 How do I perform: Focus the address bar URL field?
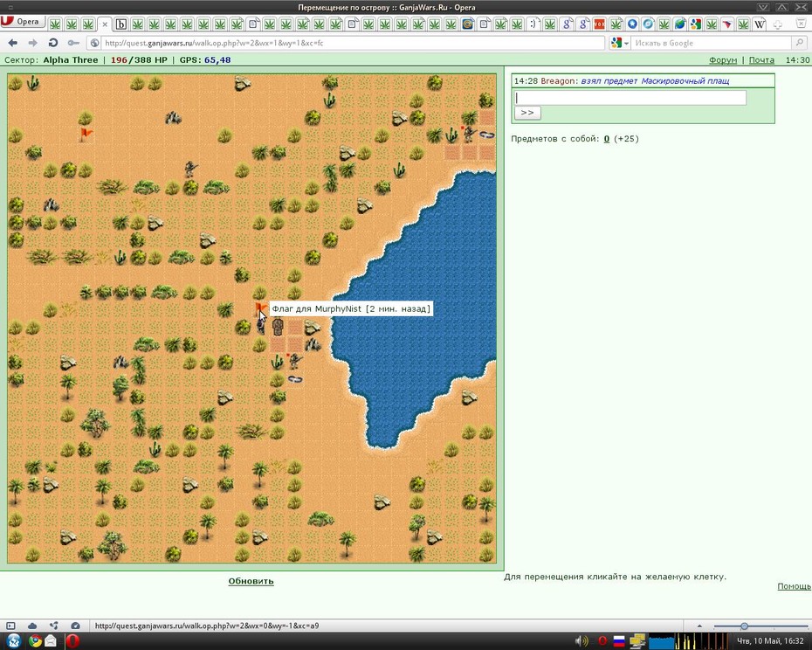352,43
